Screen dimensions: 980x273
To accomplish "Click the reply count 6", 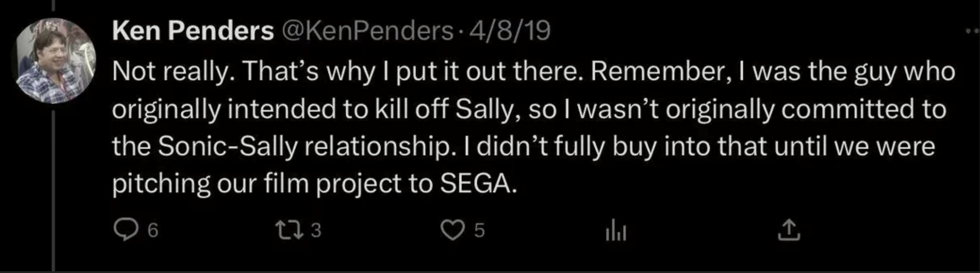I will tap(153, 231).
